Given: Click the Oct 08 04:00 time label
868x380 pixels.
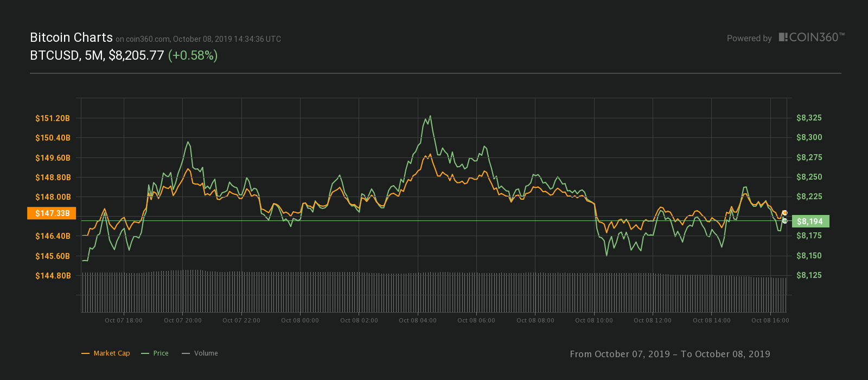Looking at the screenshot, I should coord(418,320).
